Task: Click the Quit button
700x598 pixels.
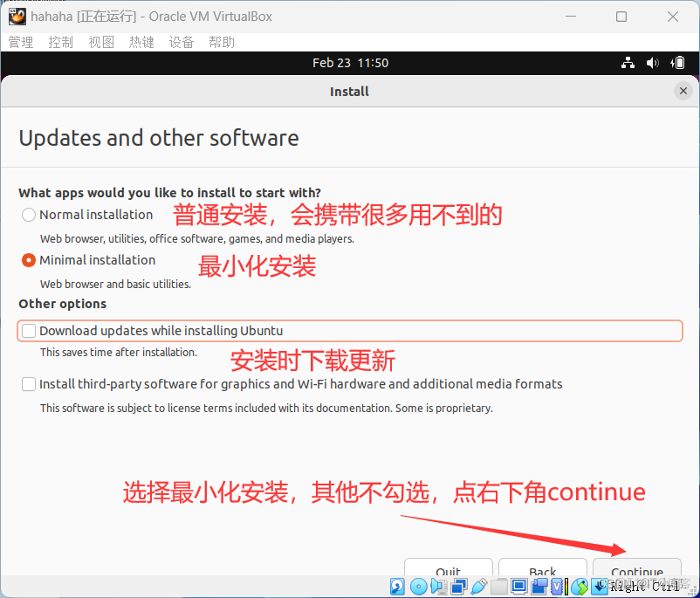Action: 448,572
